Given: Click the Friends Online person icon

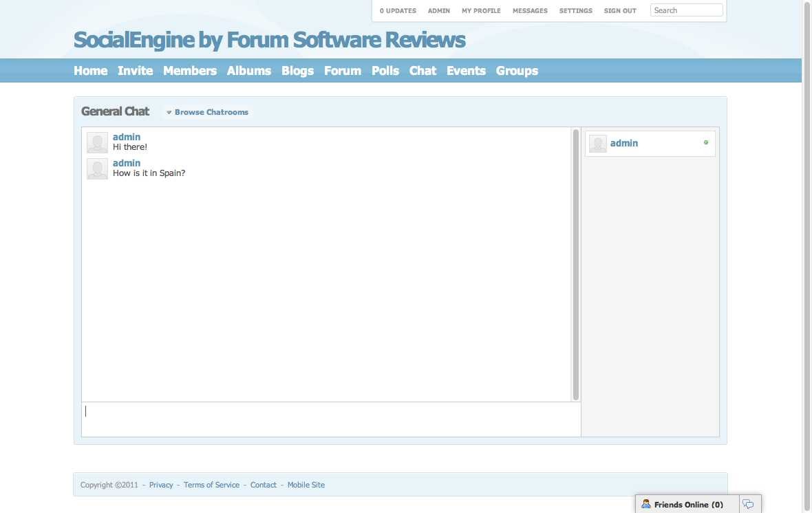Looking at the screenshot, I should coord(645,503).
